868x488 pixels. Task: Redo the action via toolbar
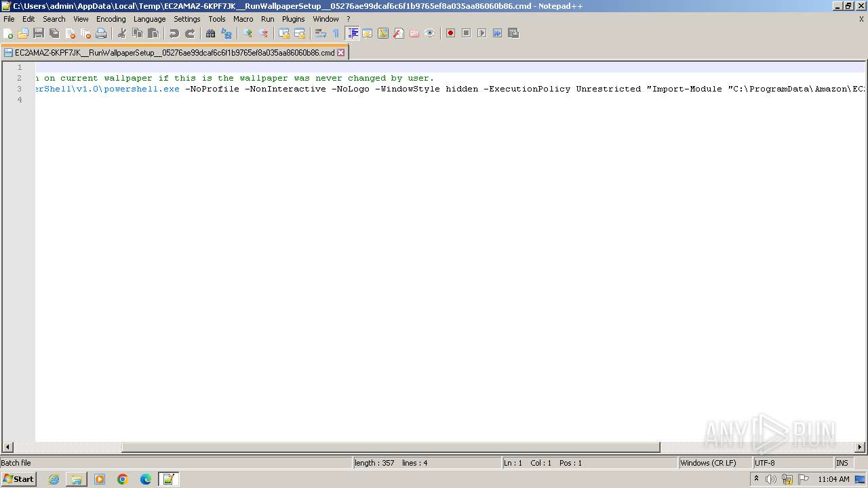(190, 33)
